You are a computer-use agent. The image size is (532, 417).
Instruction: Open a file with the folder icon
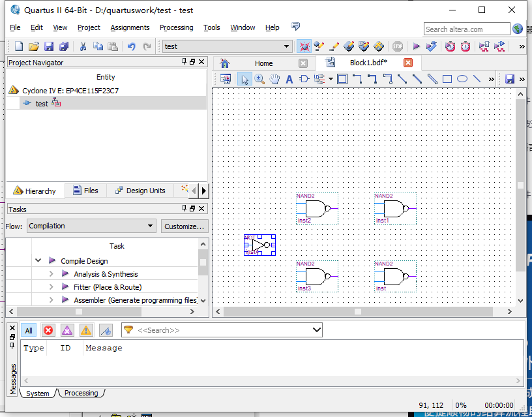click(34, 46)
